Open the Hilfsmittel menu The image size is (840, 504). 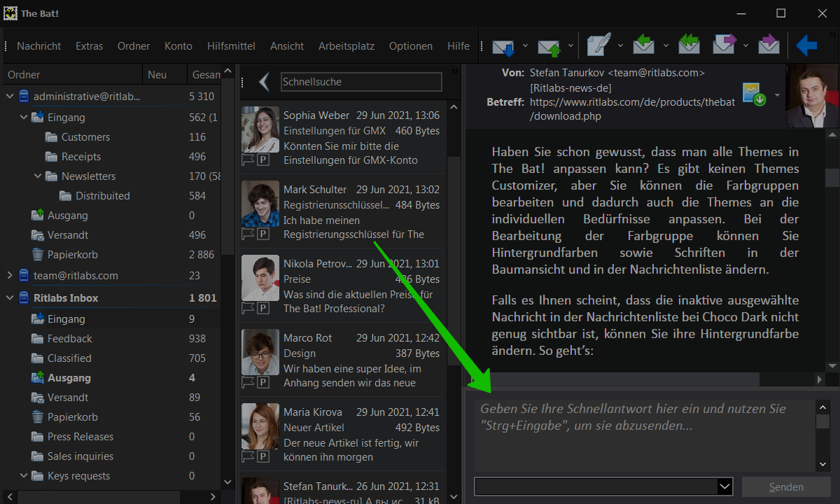[231, 46]
